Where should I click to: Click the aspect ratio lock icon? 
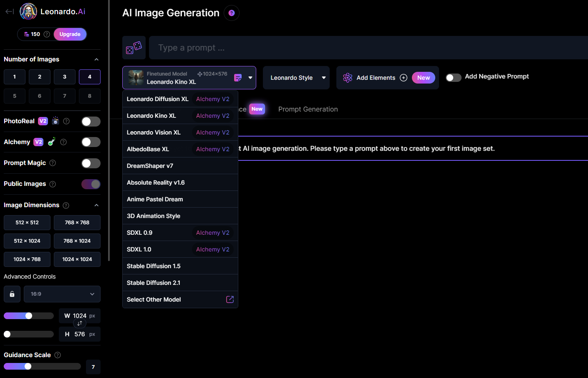pyautogui.click(x=12, y=294)
